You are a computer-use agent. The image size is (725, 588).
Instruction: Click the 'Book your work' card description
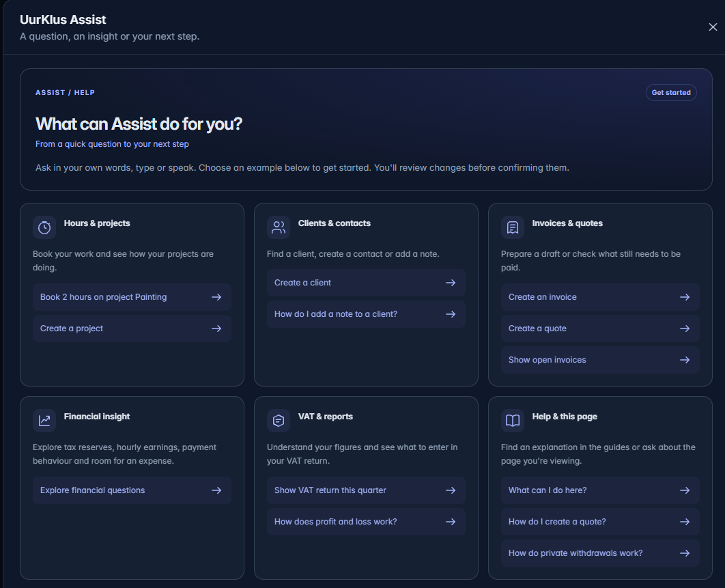tap(123, 261)
